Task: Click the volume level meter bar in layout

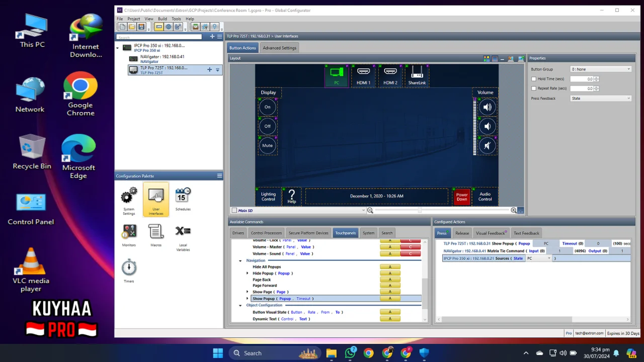Action: tap(474, 127)
